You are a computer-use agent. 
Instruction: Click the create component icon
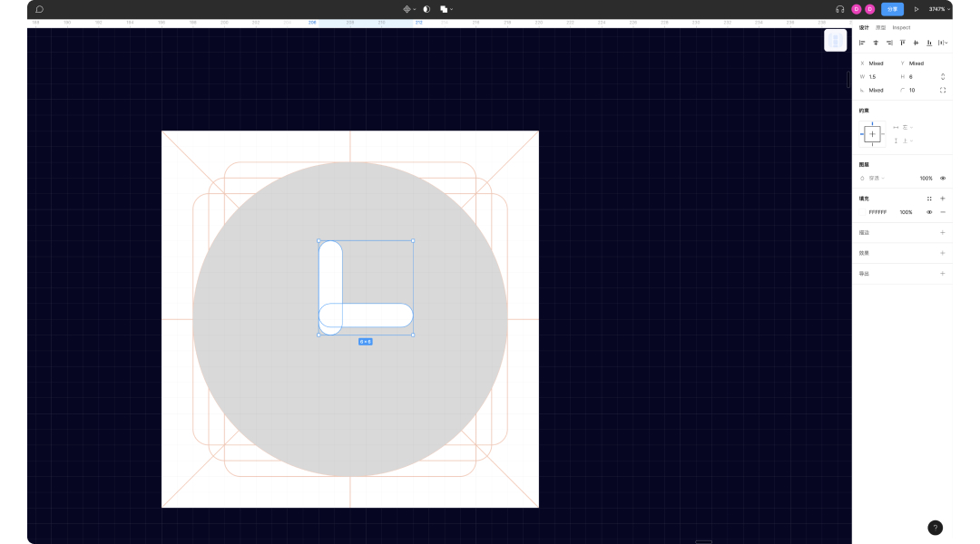407,9
